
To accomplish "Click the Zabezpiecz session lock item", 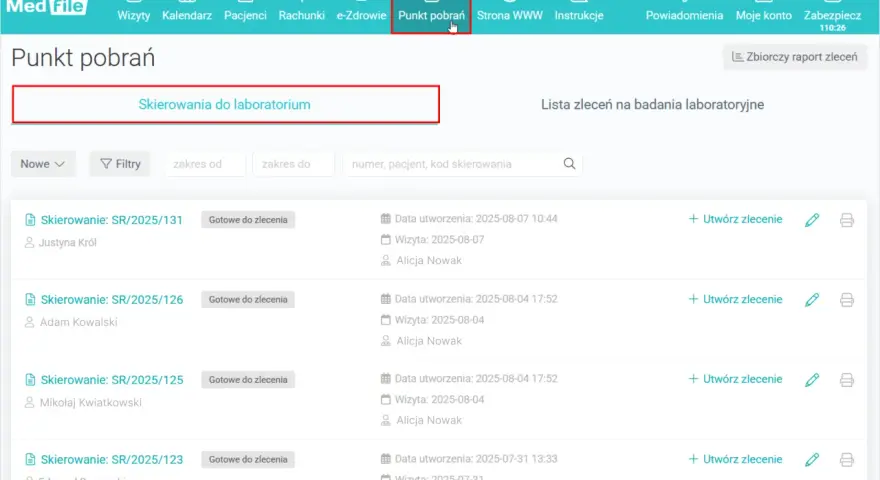I will coord(832,16).
